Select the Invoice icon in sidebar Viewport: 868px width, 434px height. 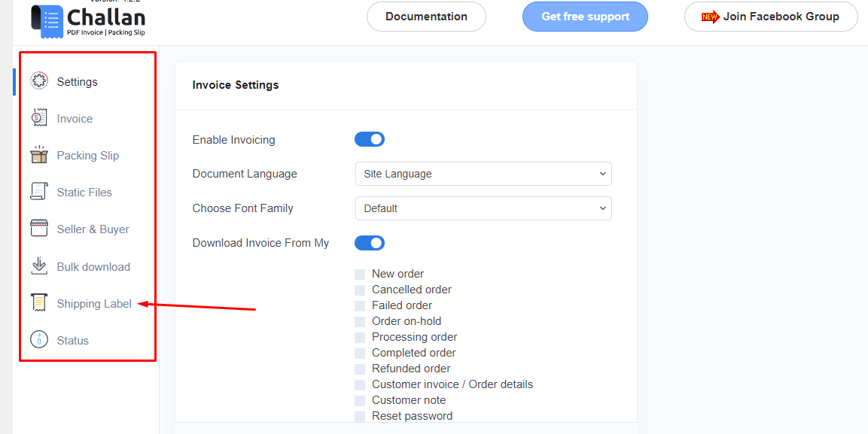pos(40,118)
